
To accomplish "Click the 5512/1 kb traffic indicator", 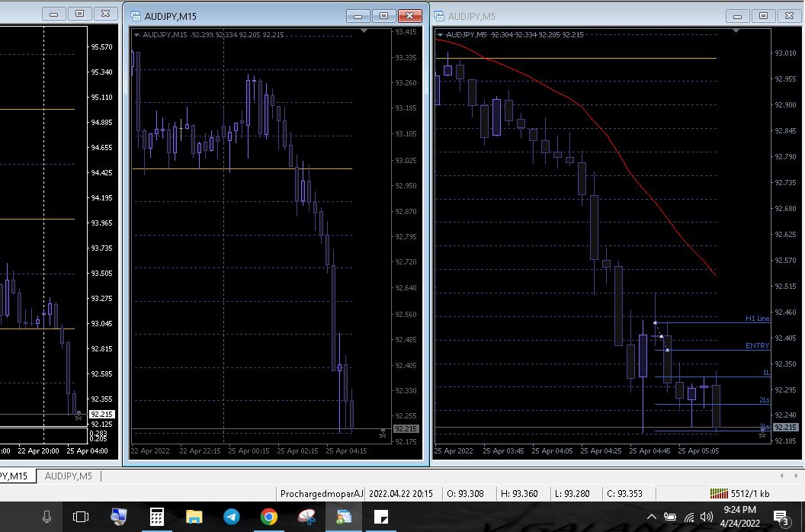I will (750, 494).
